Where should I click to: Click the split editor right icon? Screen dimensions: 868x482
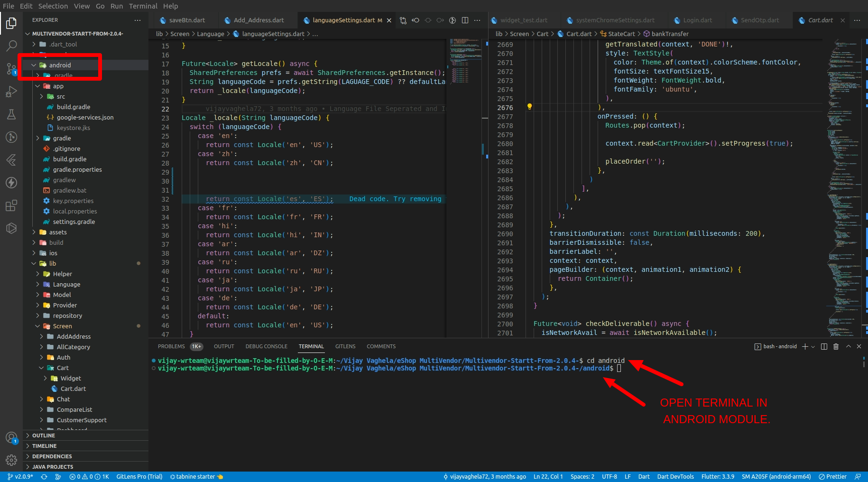(x=465, y=20)
